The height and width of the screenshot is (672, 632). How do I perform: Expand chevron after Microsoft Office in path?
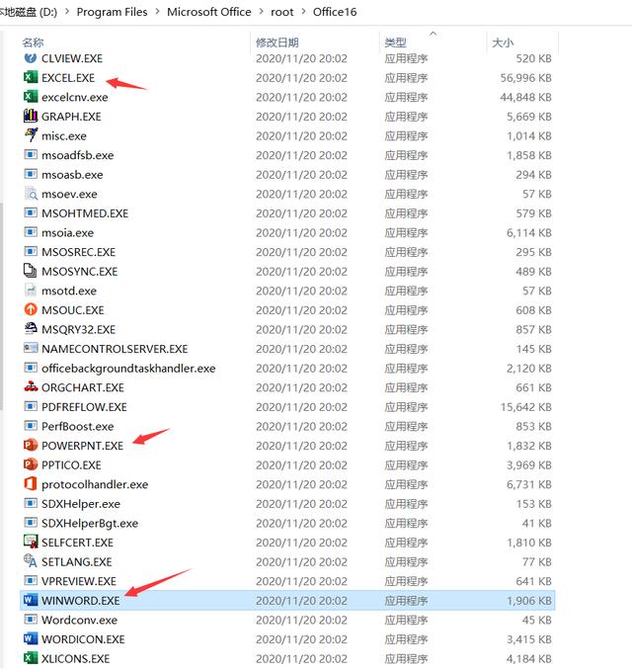261,12
